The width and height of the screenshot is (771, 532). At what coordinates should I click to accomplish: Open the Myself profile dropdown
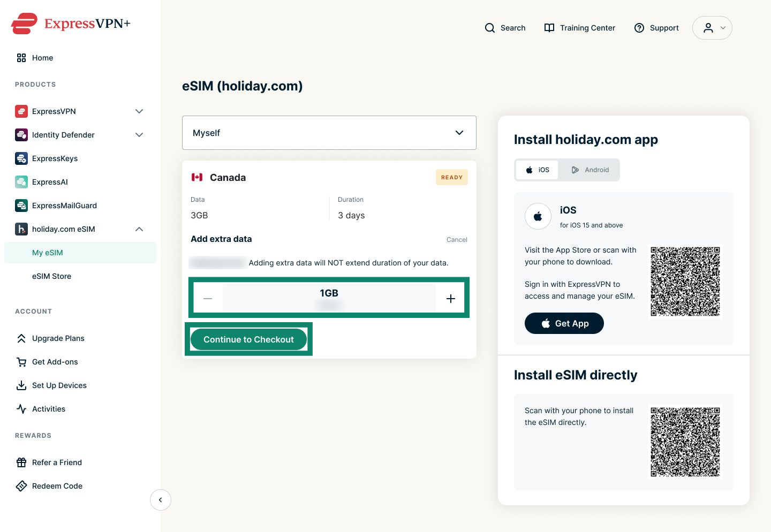(329, 133)
